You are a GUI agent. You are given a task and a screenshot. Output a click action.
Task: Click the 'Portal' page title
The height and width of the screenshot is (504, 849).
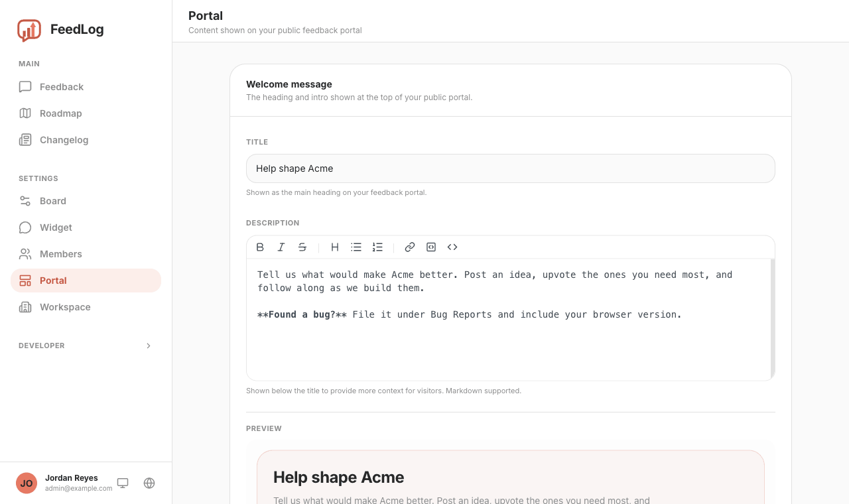(x=206, y=16)
